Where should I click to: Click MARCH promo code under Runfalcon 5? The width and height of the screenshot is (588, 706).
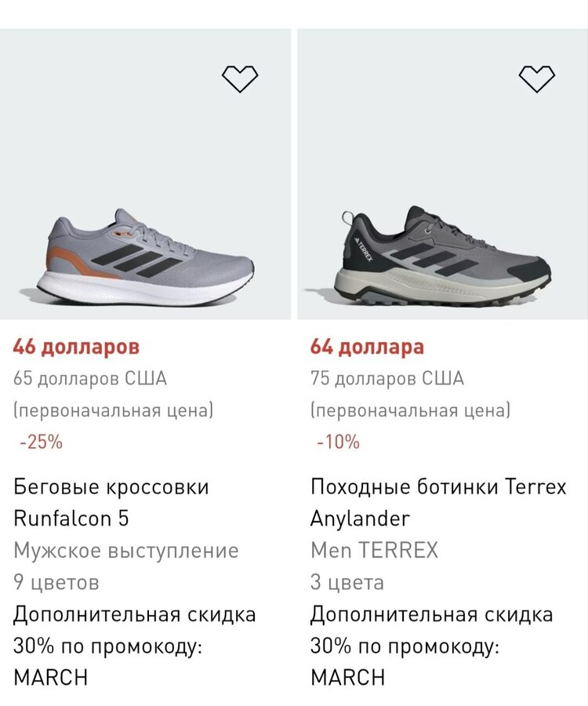point(51,677)
